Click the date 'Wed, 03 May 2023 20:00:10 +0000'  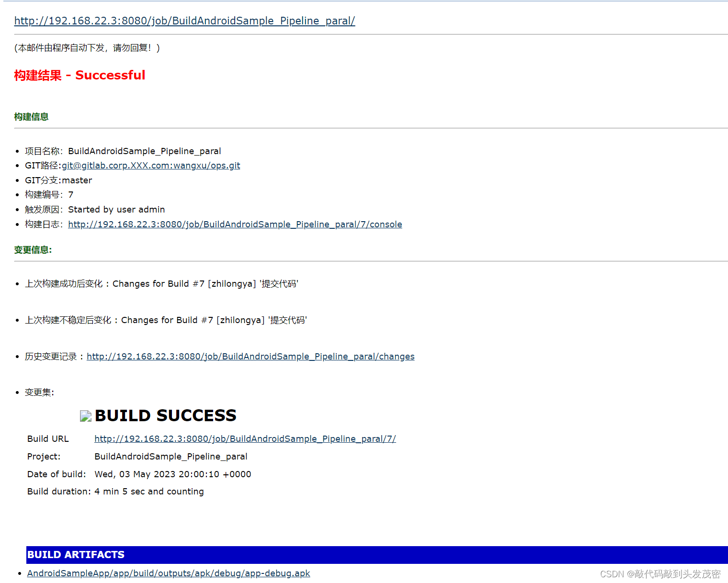coord(173,474)
